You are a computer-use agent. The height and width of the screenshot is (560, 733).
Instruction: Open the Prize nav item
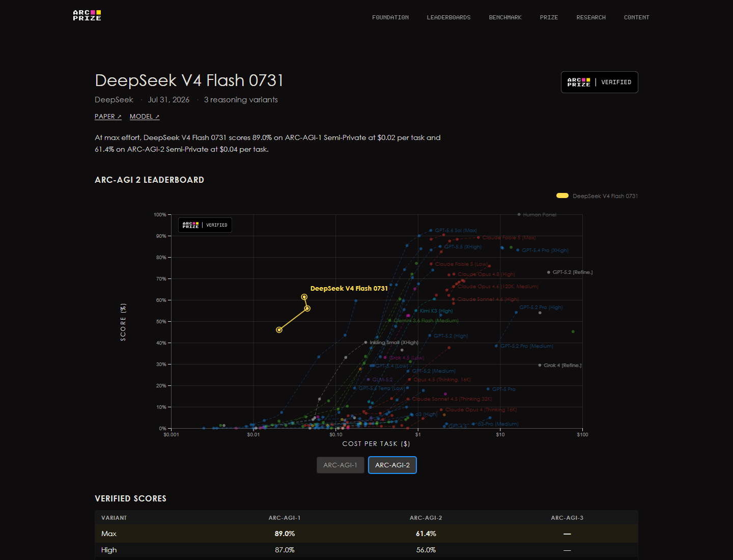(x=549, y=17)
